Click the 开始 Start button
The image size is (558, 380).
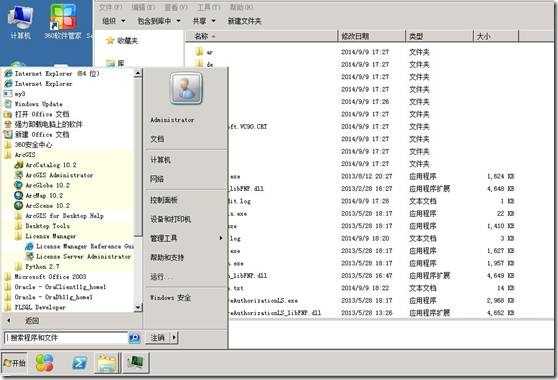pyautogui.click(x=14, y=363)
